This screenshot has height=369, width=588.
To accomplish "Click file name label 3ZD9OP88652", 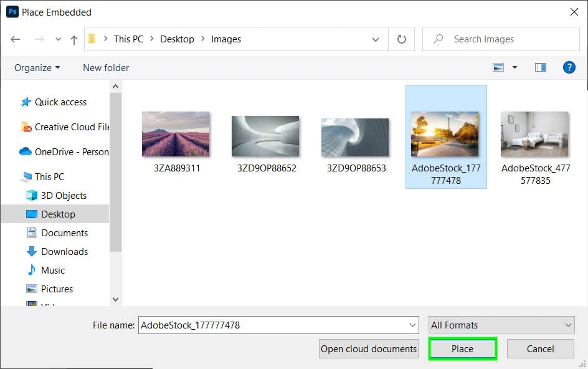I will click(x=267, y=168).
